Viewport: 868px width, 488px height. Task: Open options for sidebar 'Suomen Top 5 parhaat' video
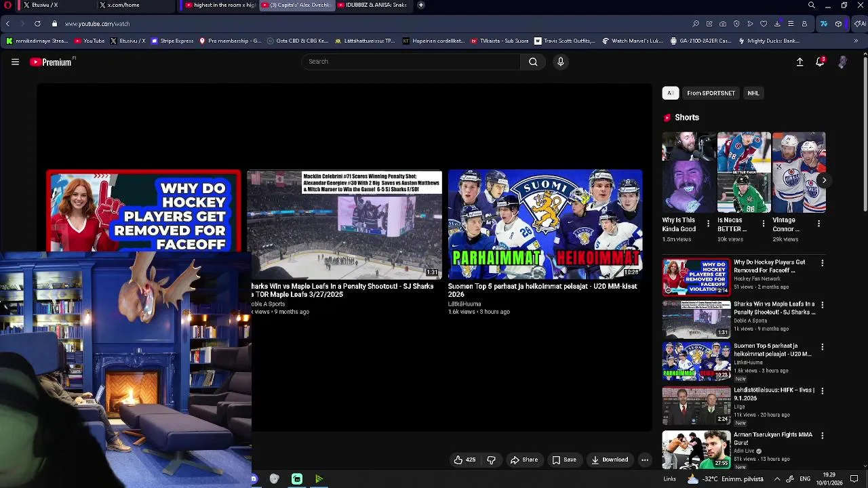point(823,347)
